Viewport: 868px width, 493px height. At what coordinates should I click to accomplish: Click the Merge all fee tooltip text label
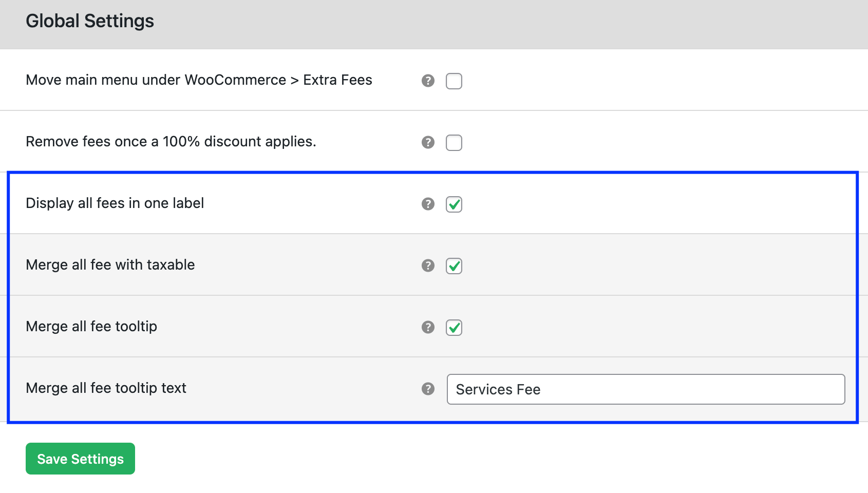[x=106, y=388]
